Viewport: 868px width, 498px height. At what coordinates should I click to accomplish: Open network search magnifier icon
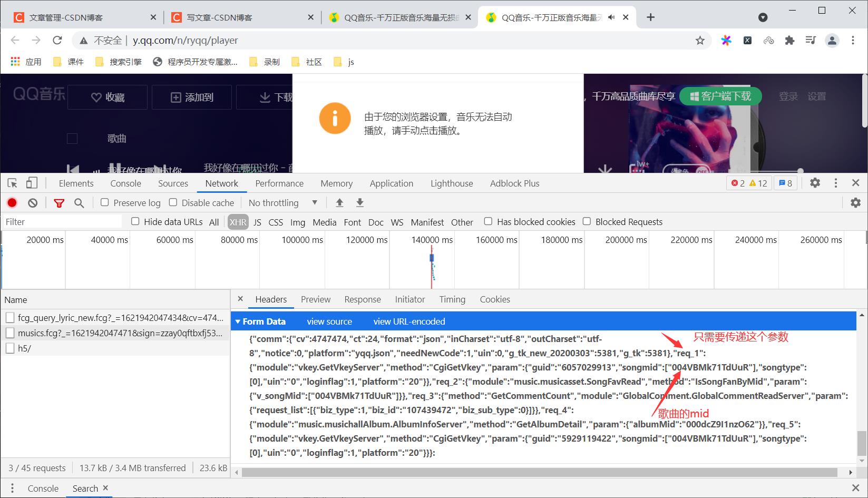click(79, 203)
